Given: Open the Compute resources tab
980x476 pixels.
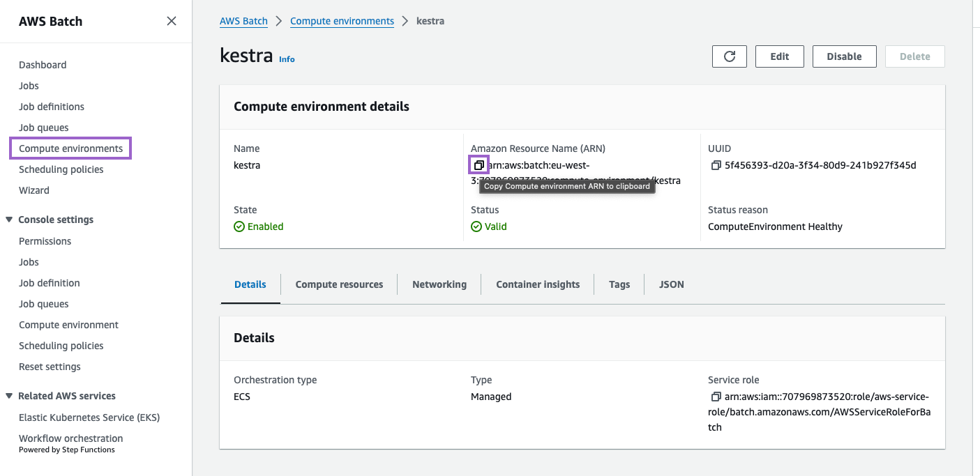Looking at the screenshot, I should click(339, 284).
